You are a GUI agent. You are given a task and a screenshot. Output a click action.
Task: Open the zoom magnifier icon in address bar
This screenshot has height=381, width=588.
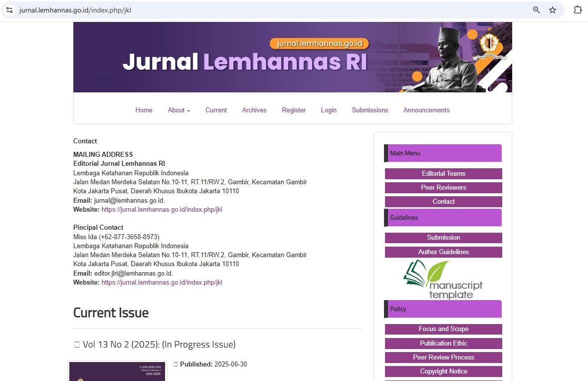537,10
